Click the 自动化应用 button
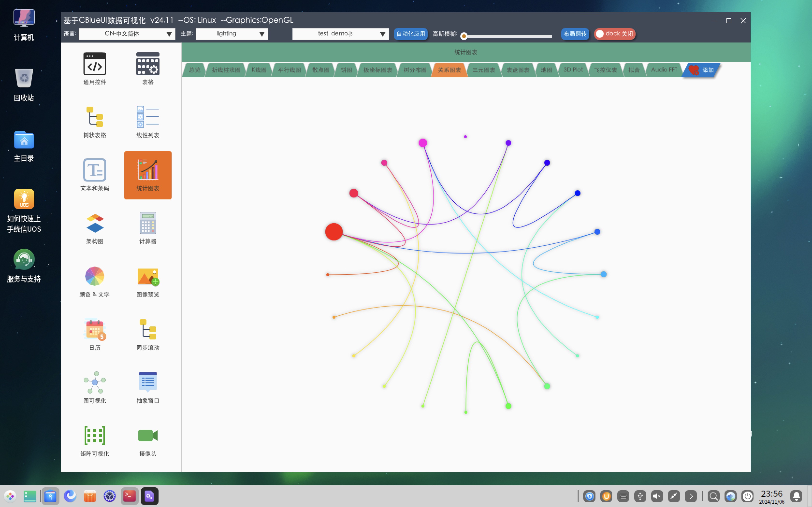Screen dimensions: 812x507 pos(410,34)
